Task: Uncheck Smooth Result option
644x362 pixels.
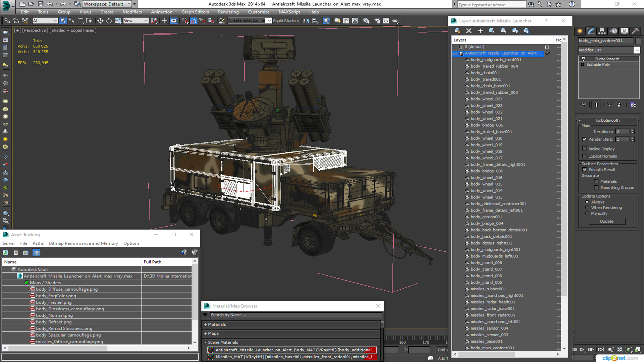Action: (x=585, y=170)
